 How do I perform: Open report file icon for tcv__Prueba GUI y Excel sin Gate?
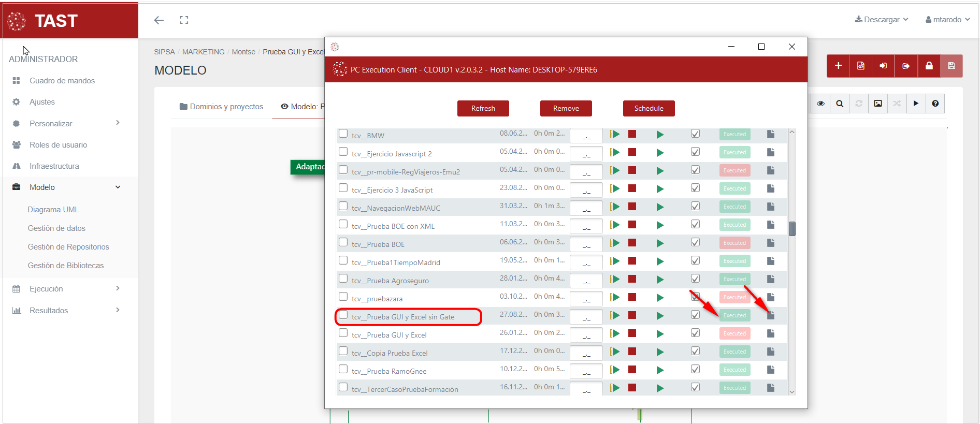click(771, 315)
